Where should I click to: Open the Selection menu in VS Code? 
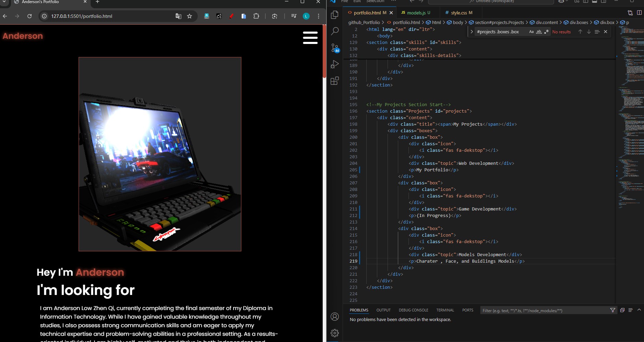click(375, 1)
